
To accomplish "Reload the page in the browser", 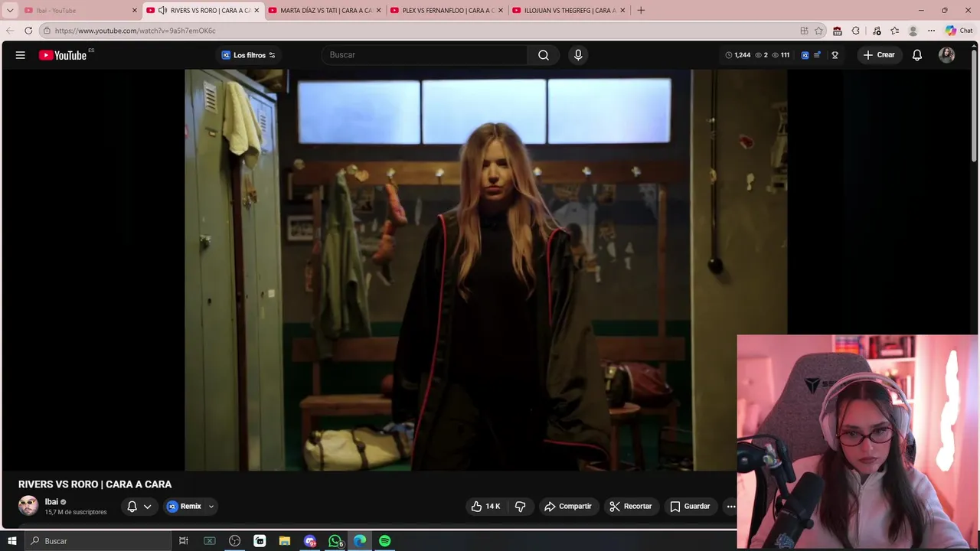I will 28,31.
